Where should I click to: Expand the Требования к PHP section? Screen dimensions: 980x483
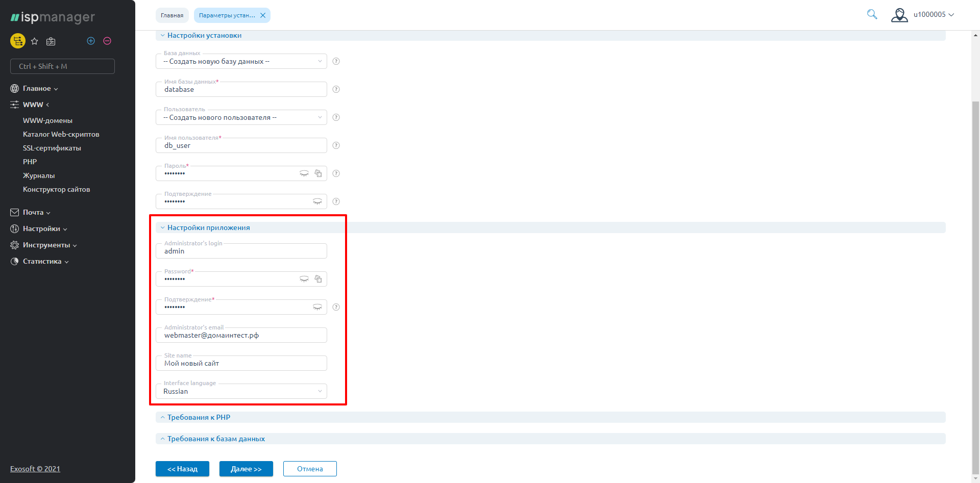pos(199,417)
